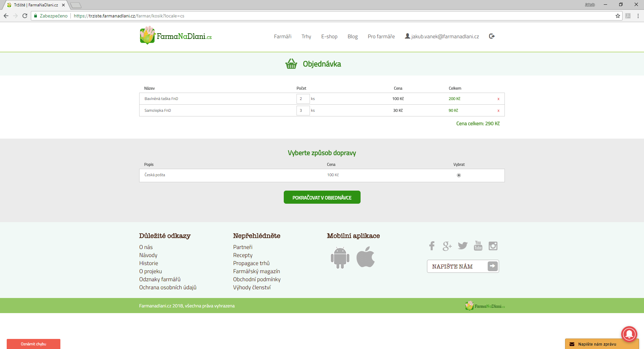Click the red notification bell icon
The height and width of the screenshot is (349, 644).
point(629,334)
